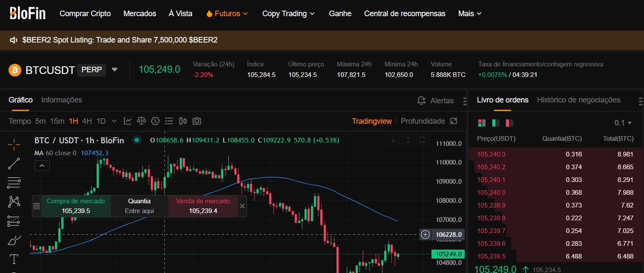This screenshot has width=644, height=273.
Task: Select the projection forecast tool
Action: pyautogui.click(x=14, y=221)
